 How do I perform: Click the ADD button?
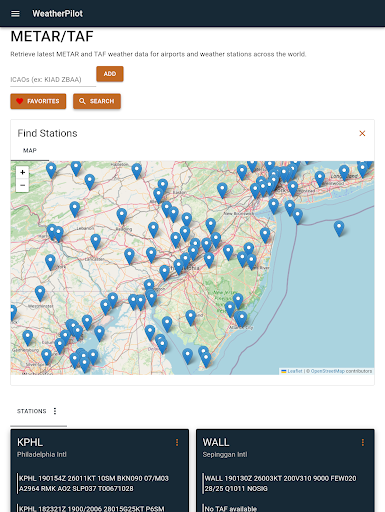click(110, 74)
